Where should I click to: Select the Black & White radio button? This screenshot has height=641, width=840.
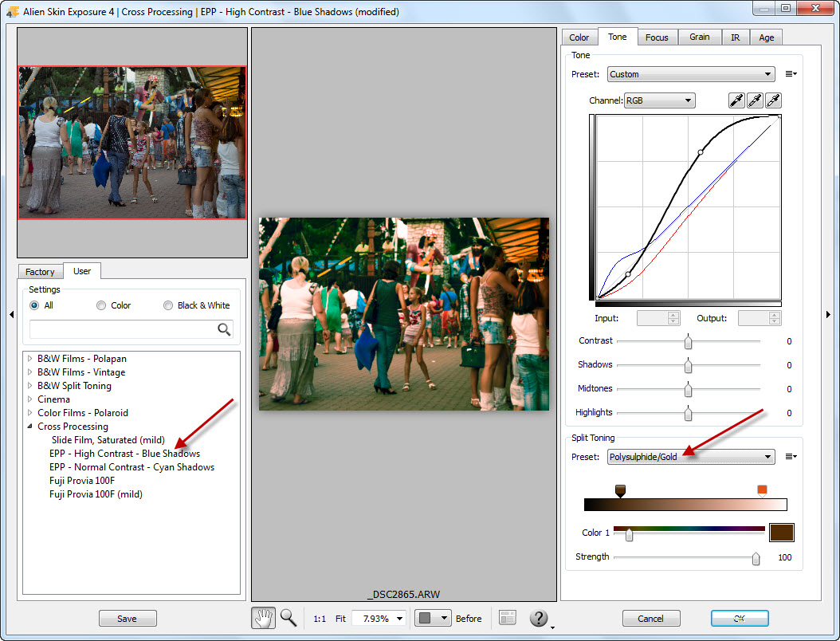tap(168, 305)
